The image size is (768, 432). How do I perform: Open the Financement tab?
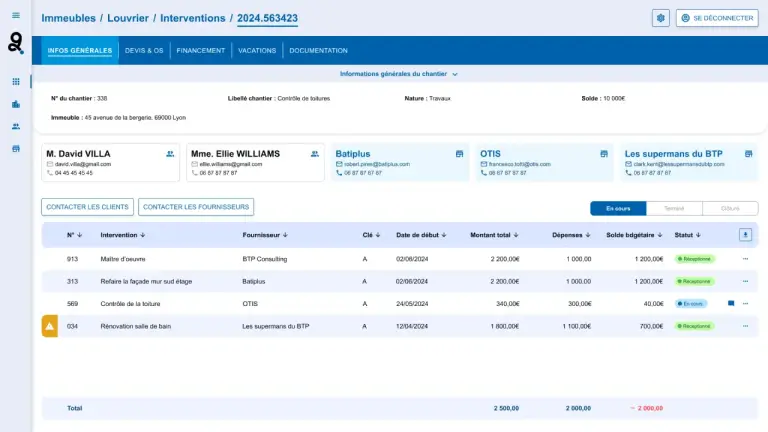201,50
